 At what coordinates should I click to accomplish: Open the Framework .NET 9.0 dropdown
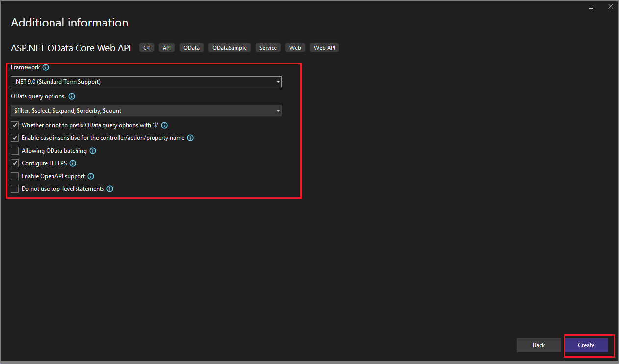pos(146,82)
